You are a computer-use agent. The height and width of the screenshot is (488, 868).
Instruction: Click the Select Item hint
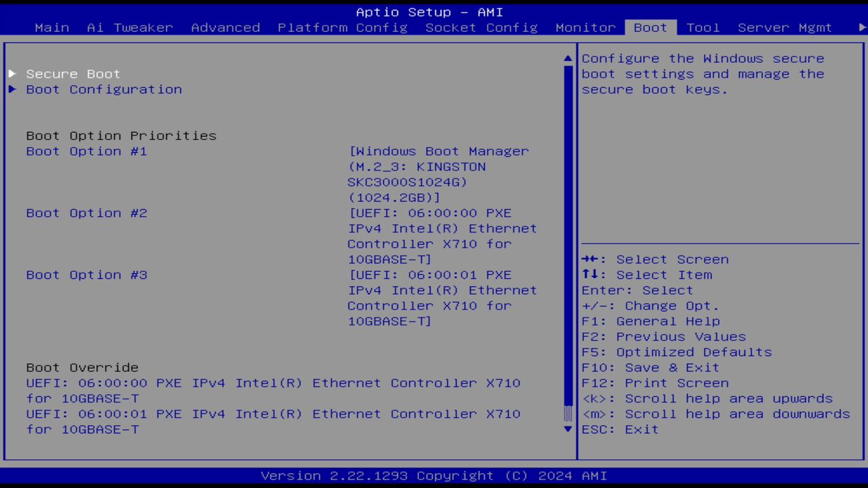[x=647, y=274]
